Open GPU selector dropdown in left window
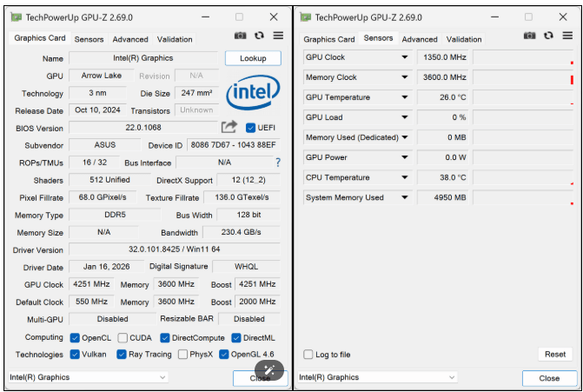This screenshot has width=583, height=392. click(88, 377)
